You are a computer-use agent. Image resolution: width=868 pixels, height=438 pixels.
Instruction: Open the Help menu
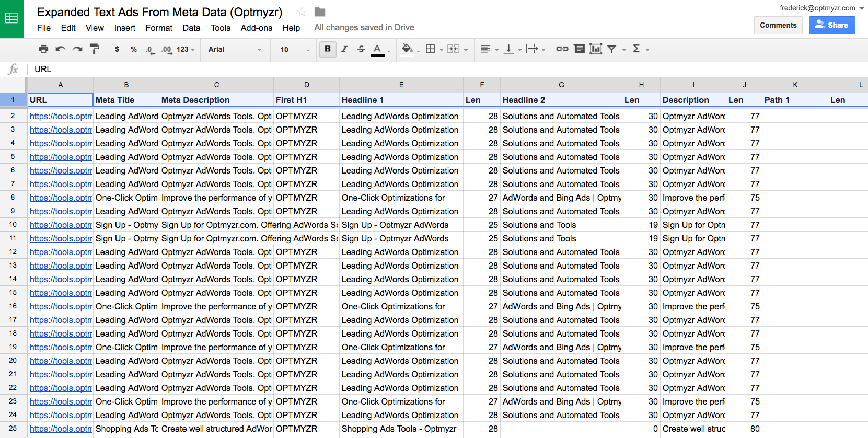point(291,28)
